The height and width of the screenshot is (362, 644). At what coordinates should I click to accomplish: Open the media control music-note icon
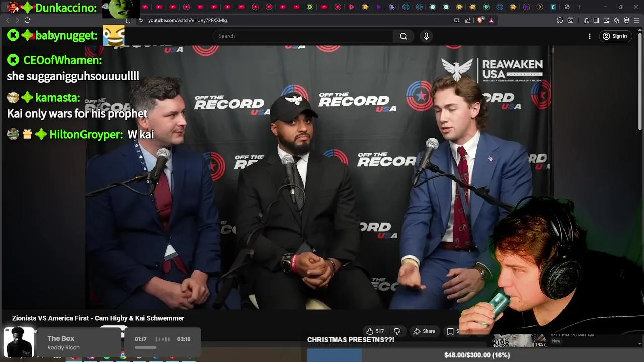[x=587, y=20]
